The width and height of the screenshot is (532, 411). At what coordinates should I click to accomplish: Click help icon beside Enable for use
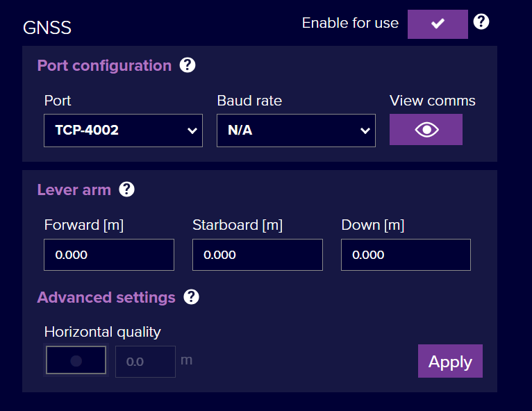click(x=481, y=22)
